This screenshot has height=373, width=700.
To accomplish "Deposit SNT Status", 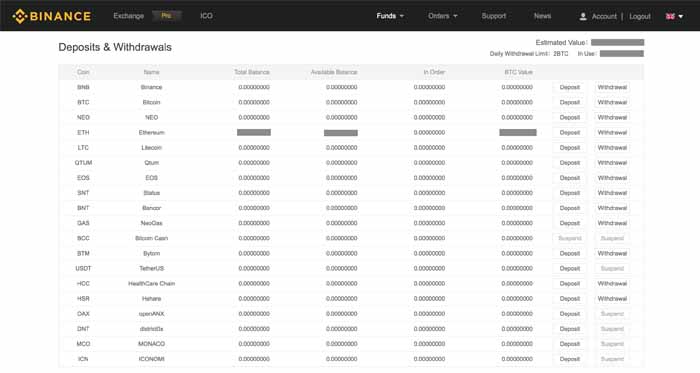I will tap(570, 193).
